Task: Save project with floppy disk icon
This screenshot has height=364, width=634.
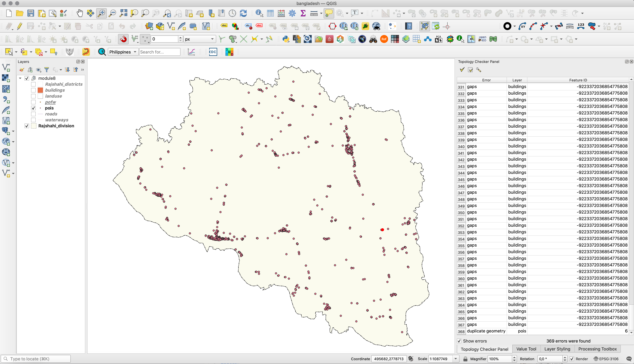Action: click(31, 13)
